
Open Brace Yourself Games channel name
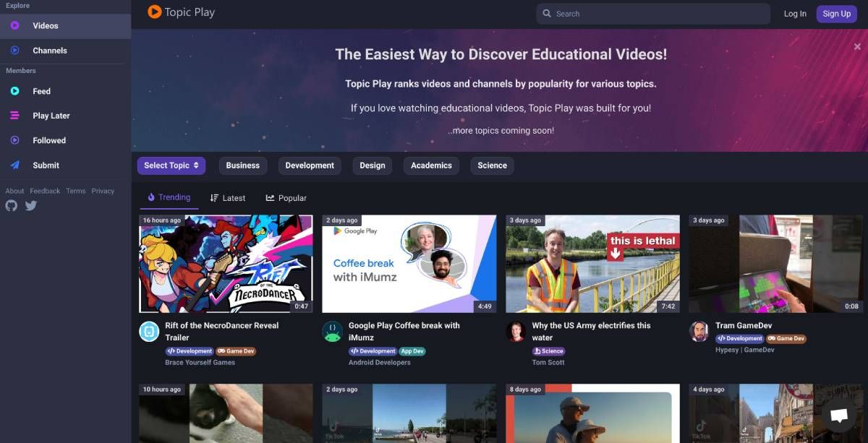[x=200, y=362]
